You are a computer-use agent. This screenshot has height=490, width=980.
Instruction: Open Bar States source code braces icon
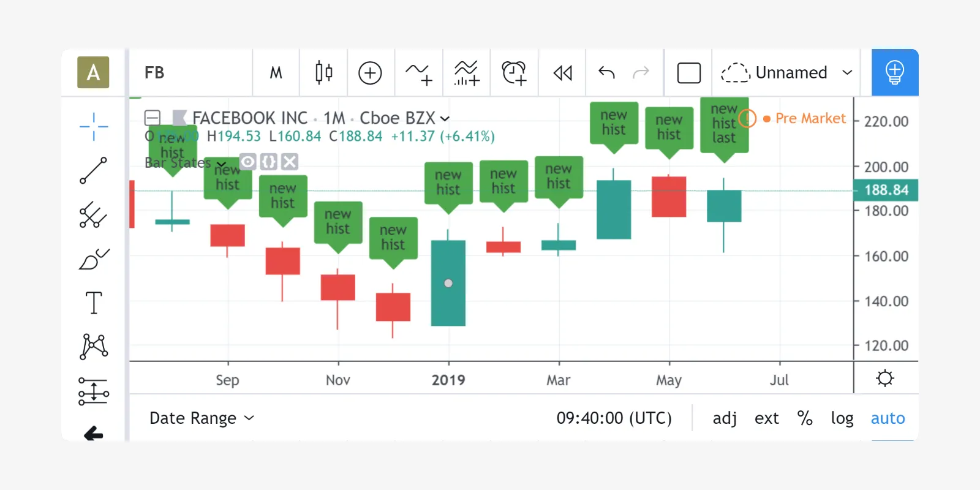click(269, 162)
